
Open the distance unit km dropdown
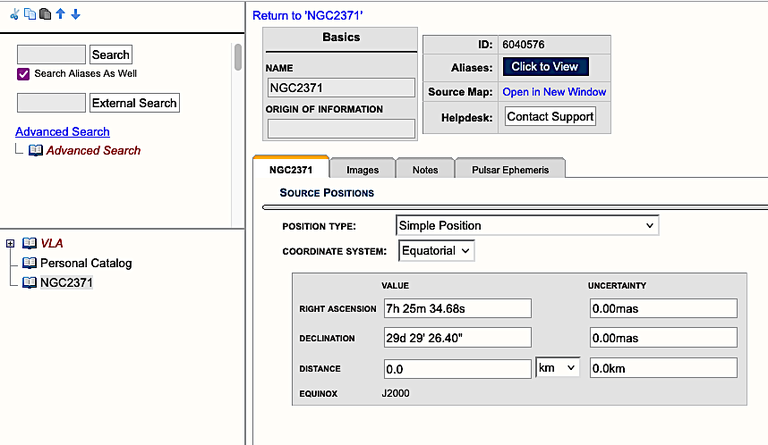pos(558,368)
